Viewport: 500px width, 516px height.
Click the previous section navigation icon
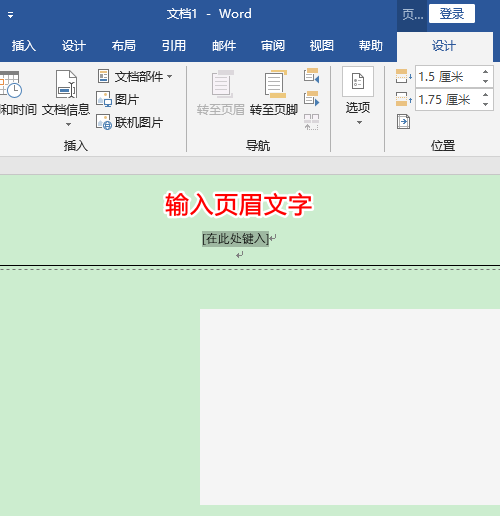point(311,76)
